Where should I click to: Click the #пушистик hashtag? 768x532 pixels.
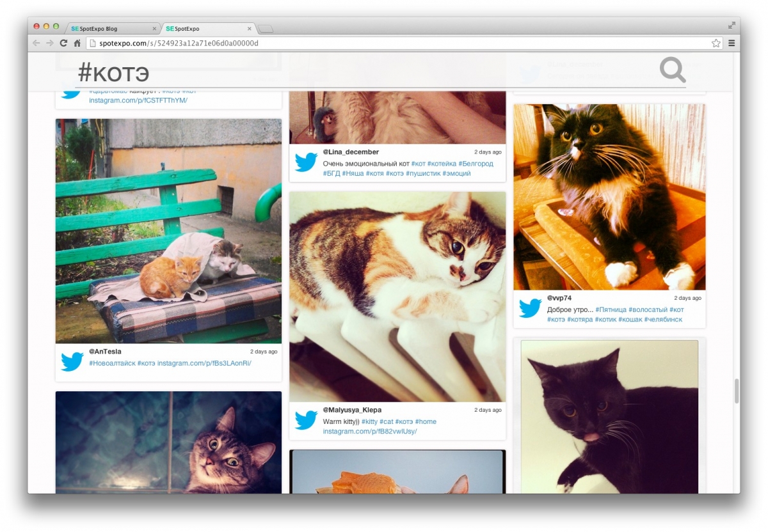tap(423, 173)
